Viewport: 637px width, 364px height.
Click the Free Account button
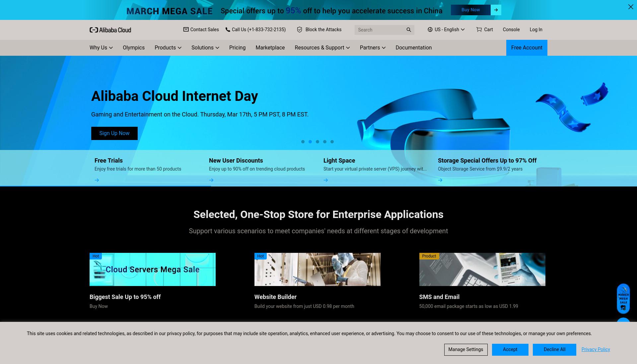[x=527, y=48]
